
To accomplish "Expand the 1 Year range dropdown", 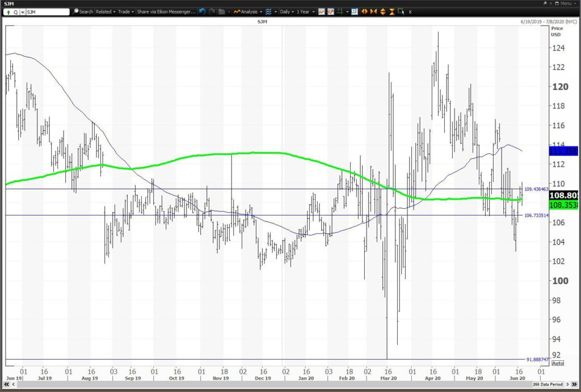I will coord(305,12).
